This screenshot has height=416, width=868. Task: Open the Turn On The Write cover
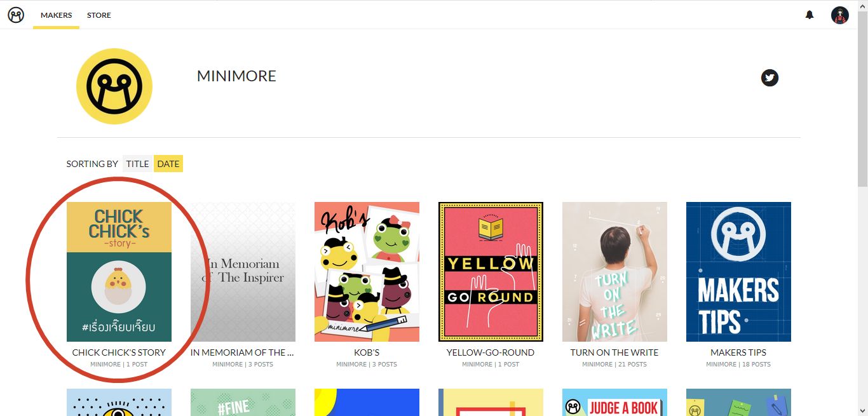click(614, 272)
